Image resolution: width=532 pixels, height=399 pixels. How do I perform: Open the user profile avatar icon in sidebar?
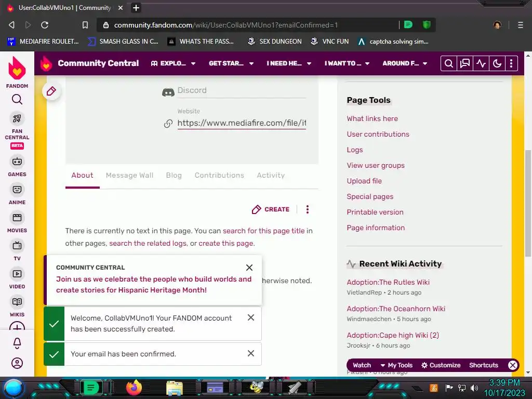pyautogui.click(x=17, y=363)
